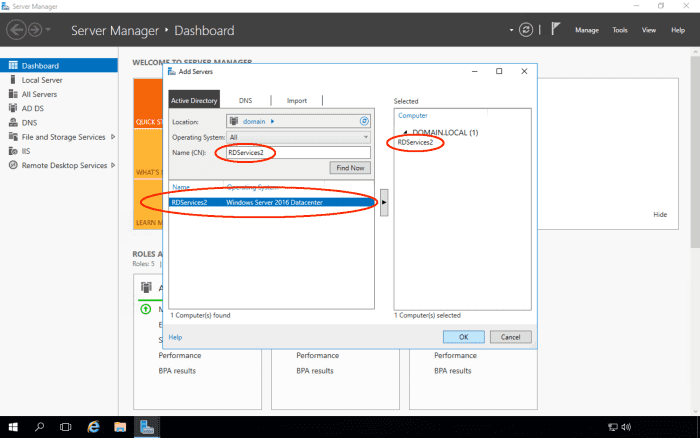
Task: Click the Help link in Add Servers dialog
Action: tap(175, 337)
